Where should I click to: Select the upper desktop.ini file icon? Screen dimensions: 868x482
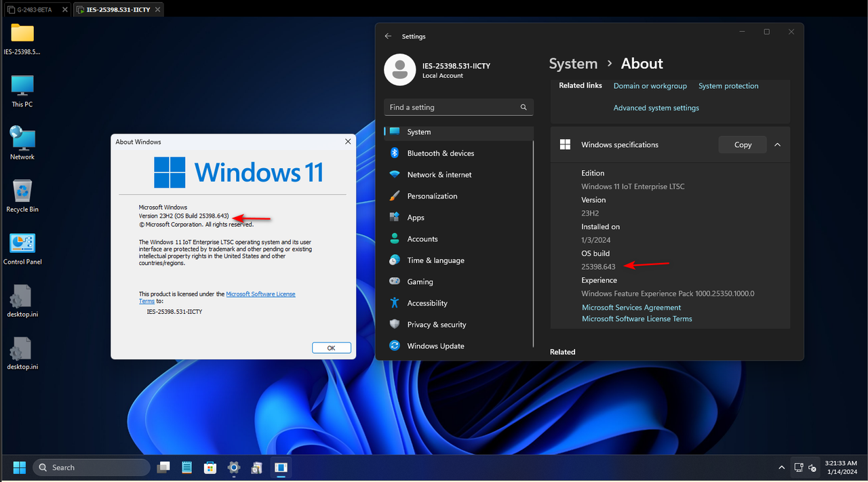(22, 301)
